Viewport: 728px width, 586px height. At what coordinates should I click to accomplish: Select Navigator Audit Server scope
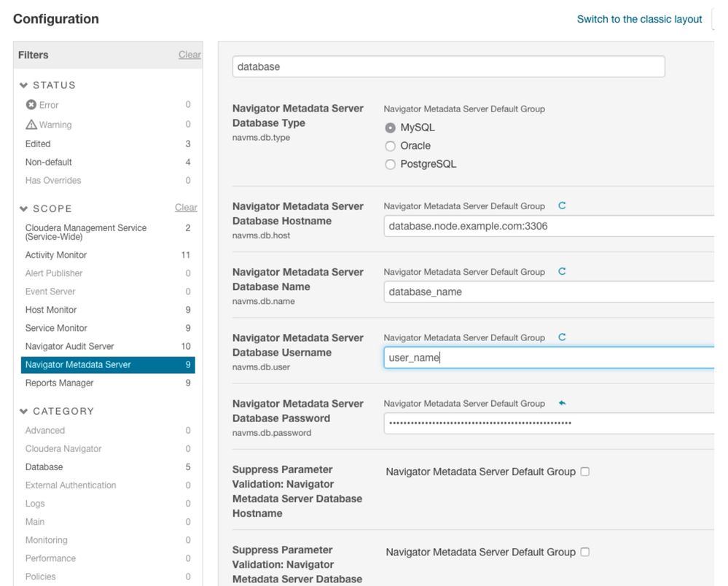pyautogui.click(x=69, y=346)
